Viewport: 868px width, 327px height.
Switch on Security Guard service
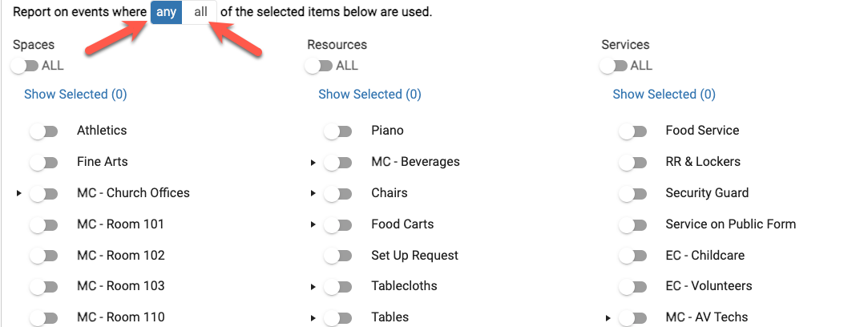(x=632, y=194)
